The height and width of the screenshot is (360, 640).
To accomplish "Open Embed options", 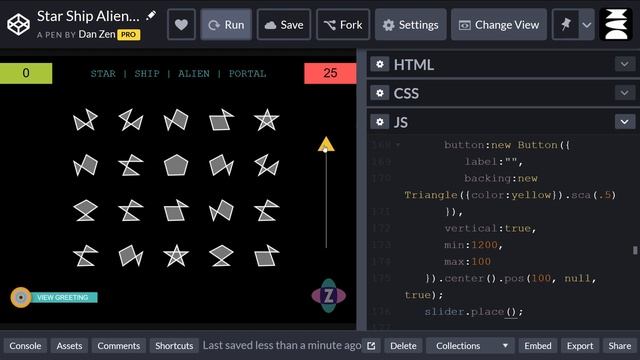I will 538,346.
